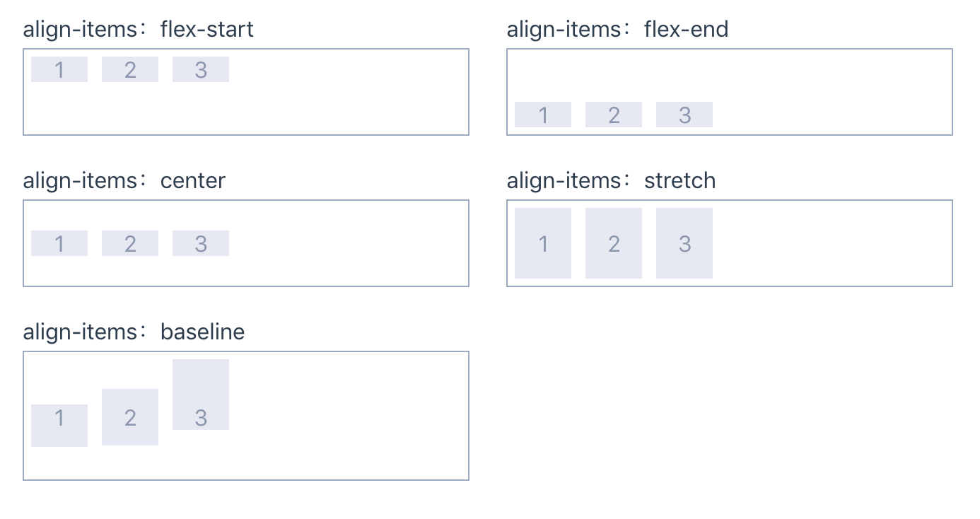The image size is (980, 519).
Task: Select stretched box 2 in the stretch container
Action: tap(614, 243)
